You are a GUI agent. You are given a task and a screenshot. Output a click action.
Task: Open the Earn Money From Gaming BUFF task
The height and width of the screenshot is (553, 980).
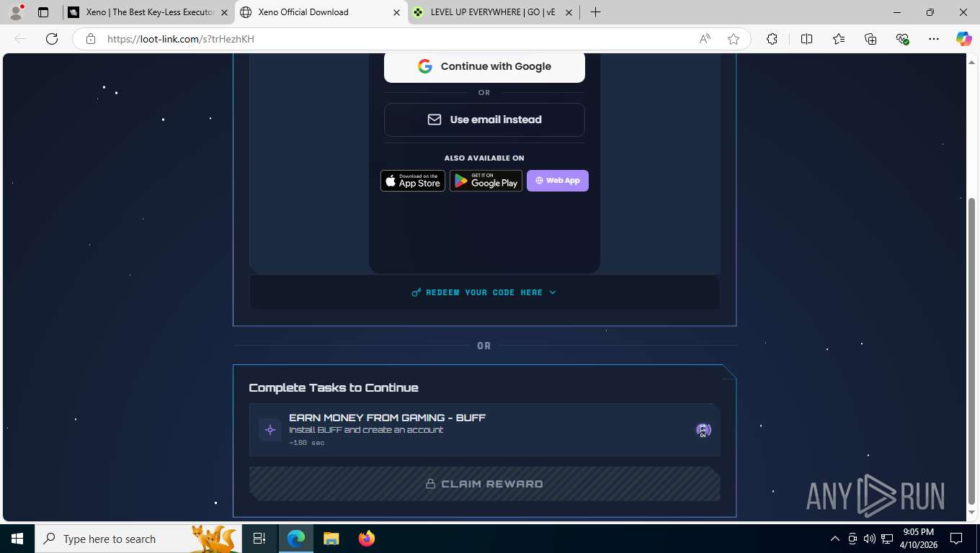coord(484,430)
